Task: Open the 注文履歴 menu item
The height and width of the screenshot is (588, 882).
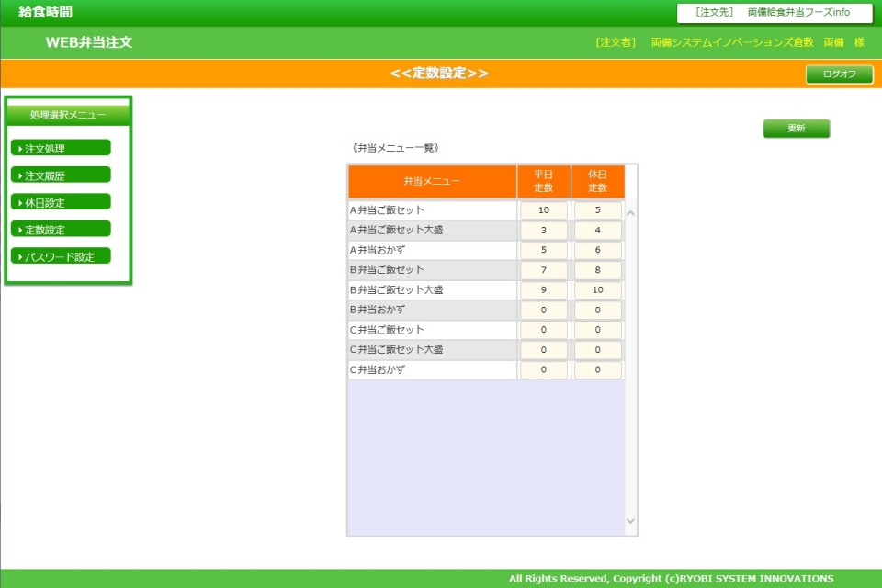Action: pos(61,175)
